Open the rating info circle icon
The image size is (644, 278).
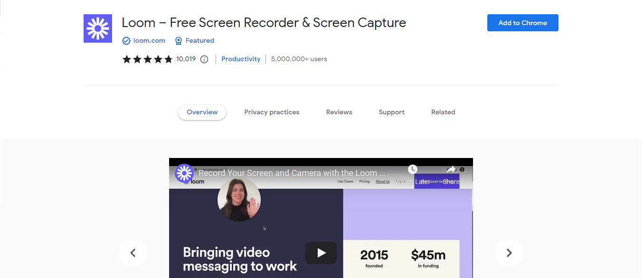point(204,59)
